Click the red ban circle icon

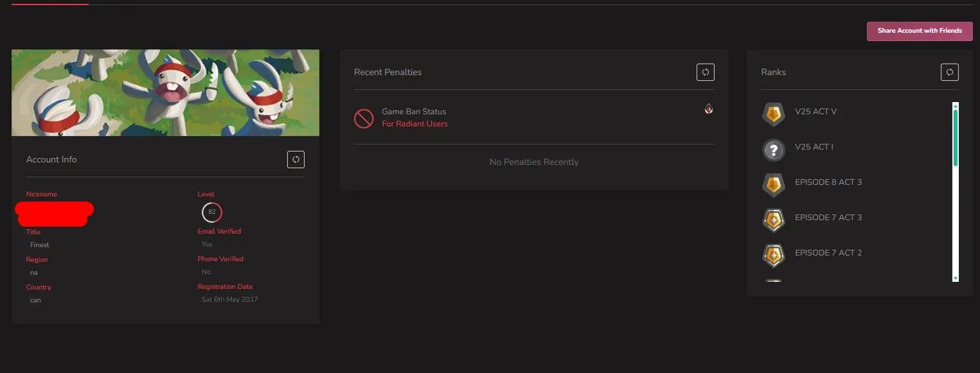point(364,118)
